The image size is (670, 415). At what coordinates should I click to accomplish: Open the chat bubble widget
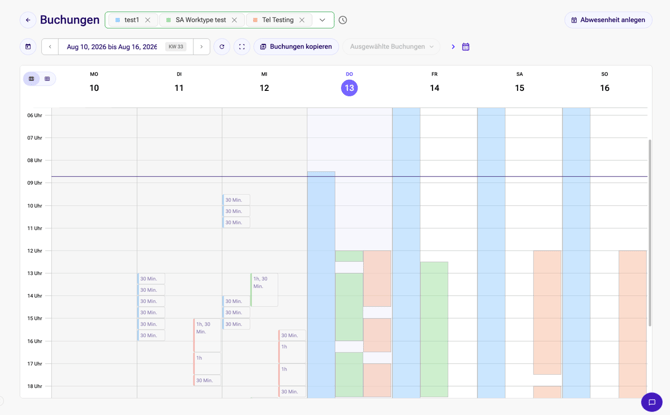(652, 402)
